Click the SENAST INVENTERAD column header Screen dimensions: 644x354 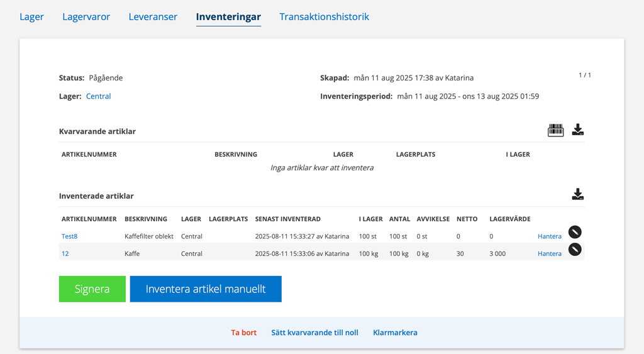[x=288, y=219]
